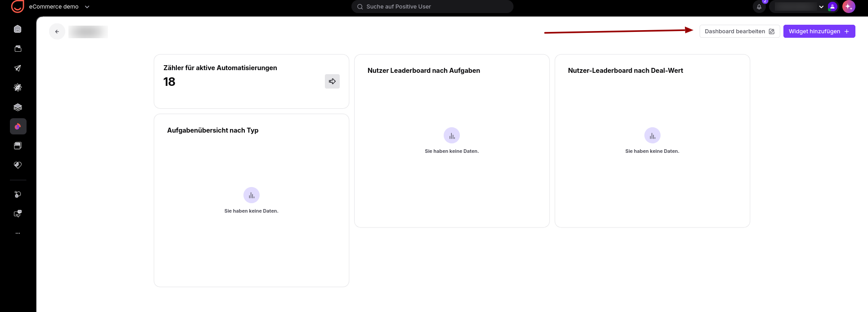Open the atom-shaped icon in the sidebar

pos(18,88)
